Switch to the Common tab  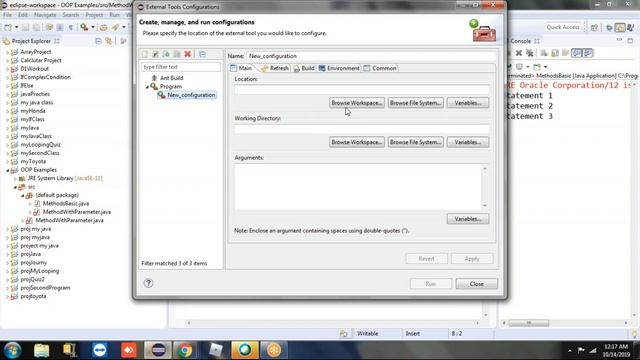click(x=380, y=68)
